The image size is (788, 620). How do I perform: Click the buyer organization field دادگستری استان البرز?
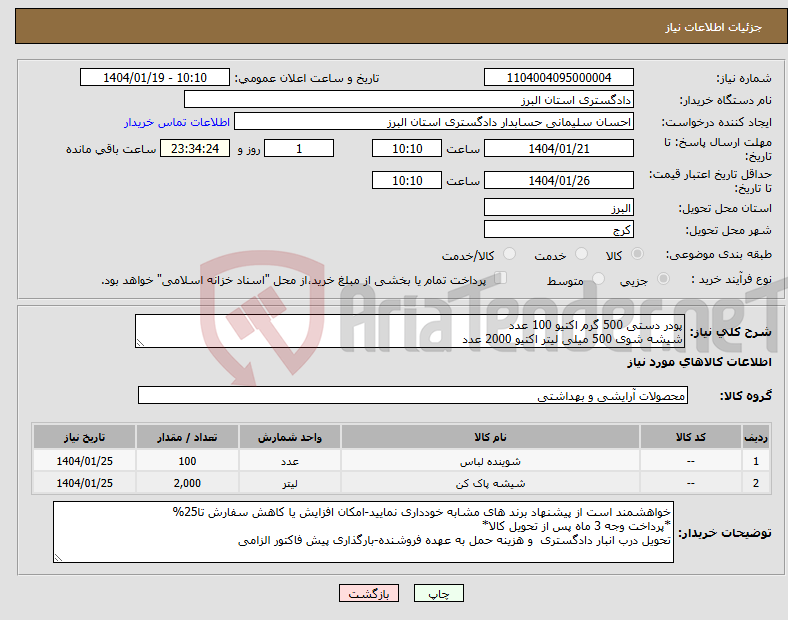pyautogui.click(x=409, y=99)
